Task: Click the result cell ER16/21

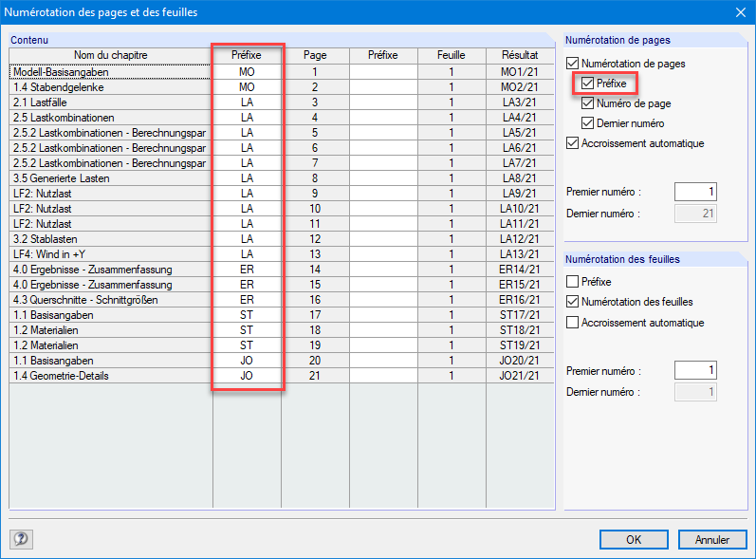Action: point(520,300)
